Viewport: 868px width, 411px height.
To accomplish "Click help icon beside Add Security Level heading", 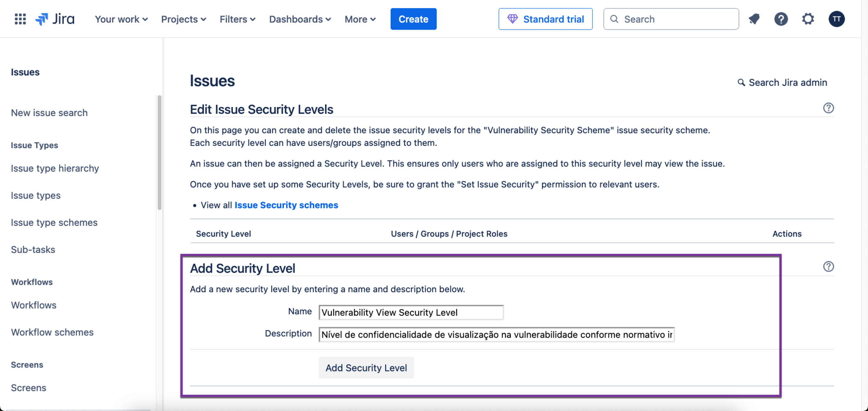I will coord(828,267).
